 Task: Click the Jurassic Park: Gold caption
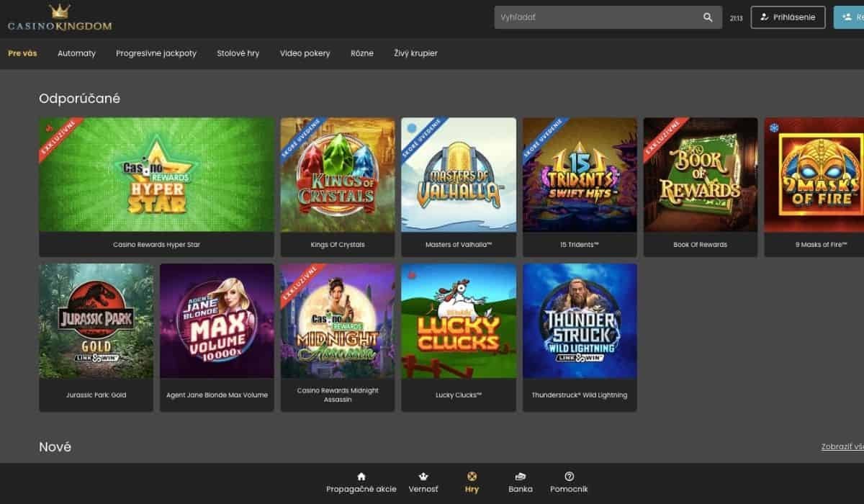[x=96, y=395]
